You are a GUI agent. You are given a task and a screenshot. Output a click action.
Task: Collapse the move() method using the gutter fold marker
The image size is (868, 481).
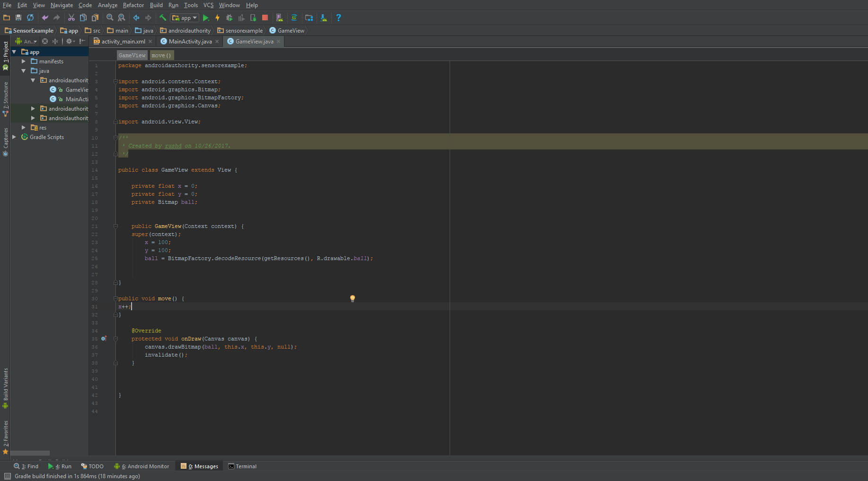coord(115,298)
